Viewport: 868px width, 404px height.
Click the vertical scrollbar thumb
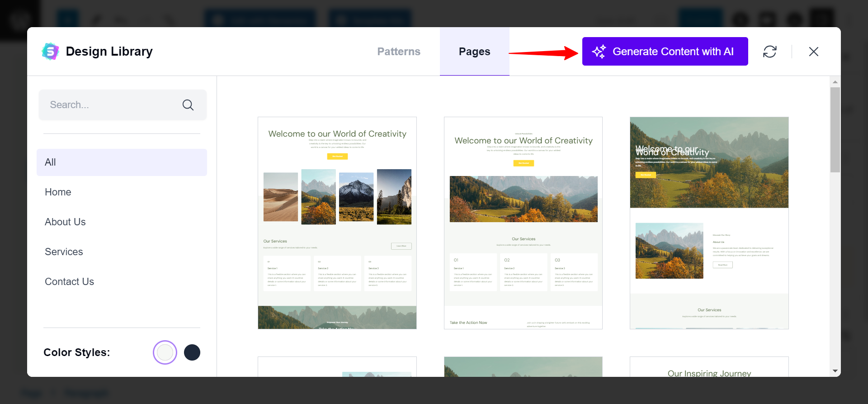(x=835, y=130)
